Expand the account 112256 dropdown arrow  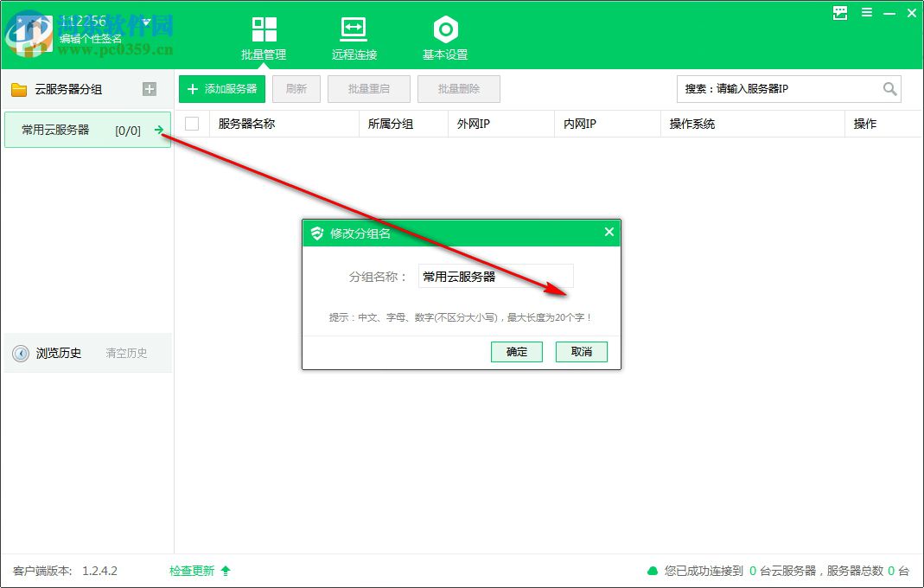[x=146, y=22]
